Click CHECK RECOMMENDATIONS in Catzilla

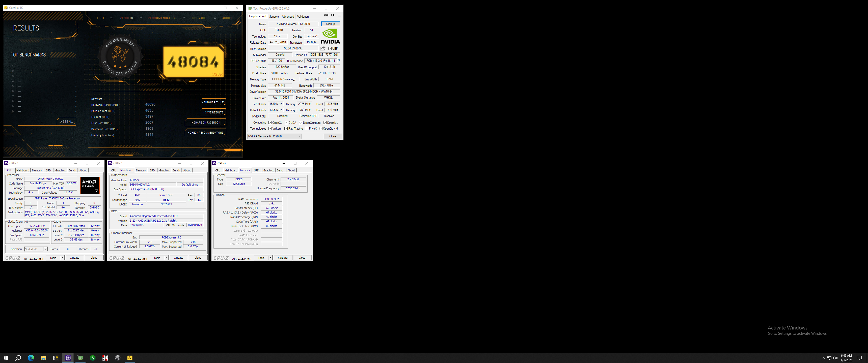tap(206, 133)
